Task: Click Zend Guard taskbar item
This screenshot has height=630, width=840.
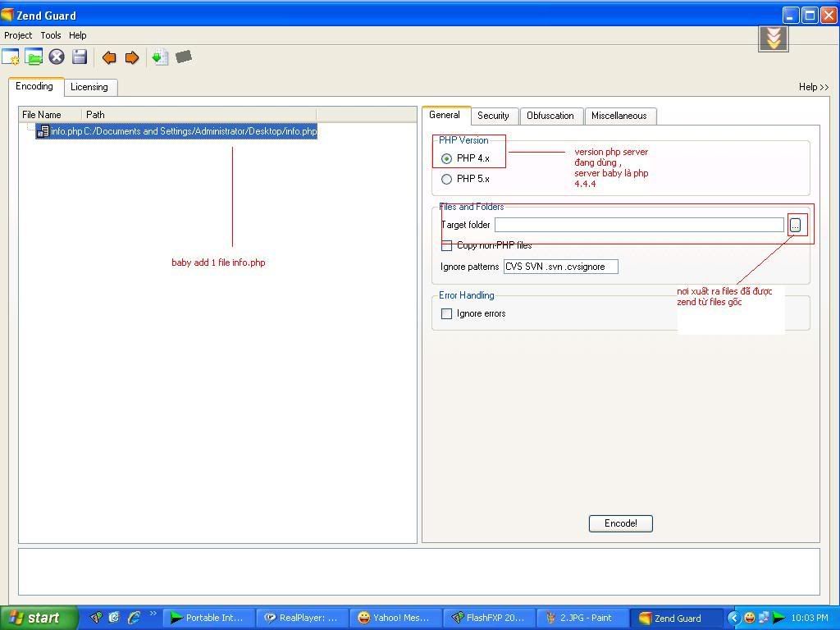Action: [676, 618]
